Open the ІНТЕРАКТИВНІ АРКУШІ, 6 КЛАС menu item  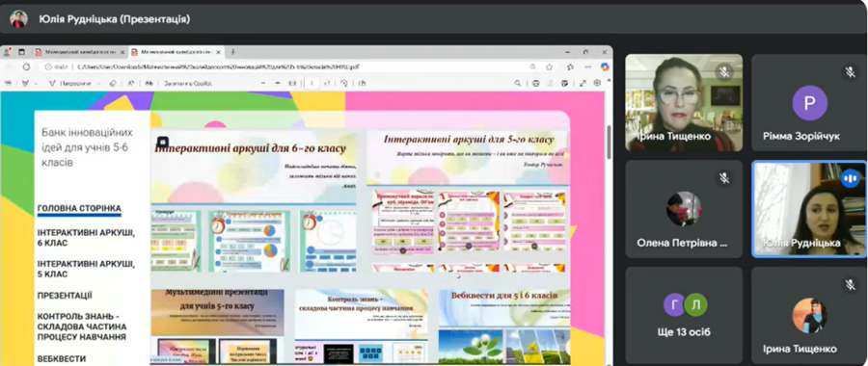tap(86, 237)
